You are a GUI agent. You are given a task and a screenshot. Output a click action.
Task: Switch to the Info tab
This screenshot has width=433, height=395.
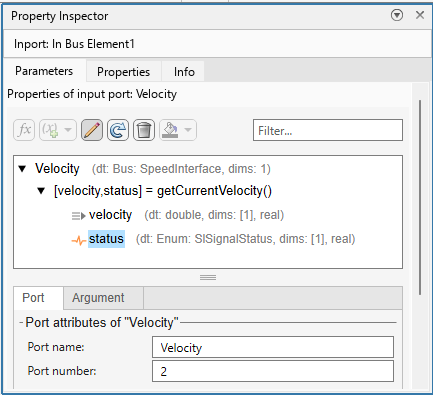tap(184, 72)
